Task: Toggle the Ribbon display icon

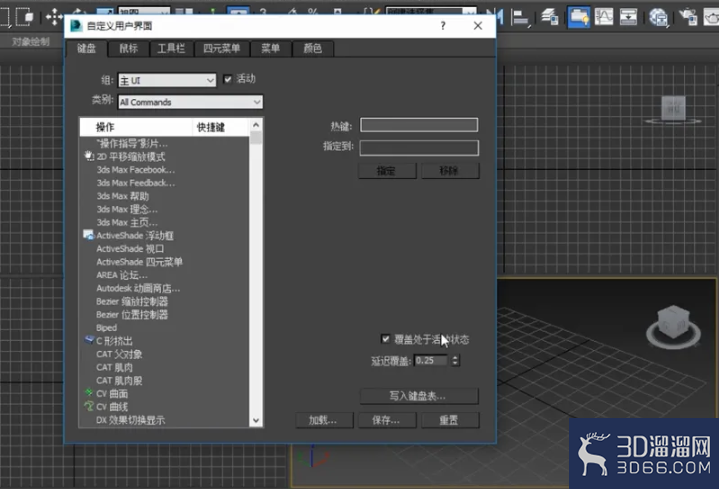Action: (579, 17)
